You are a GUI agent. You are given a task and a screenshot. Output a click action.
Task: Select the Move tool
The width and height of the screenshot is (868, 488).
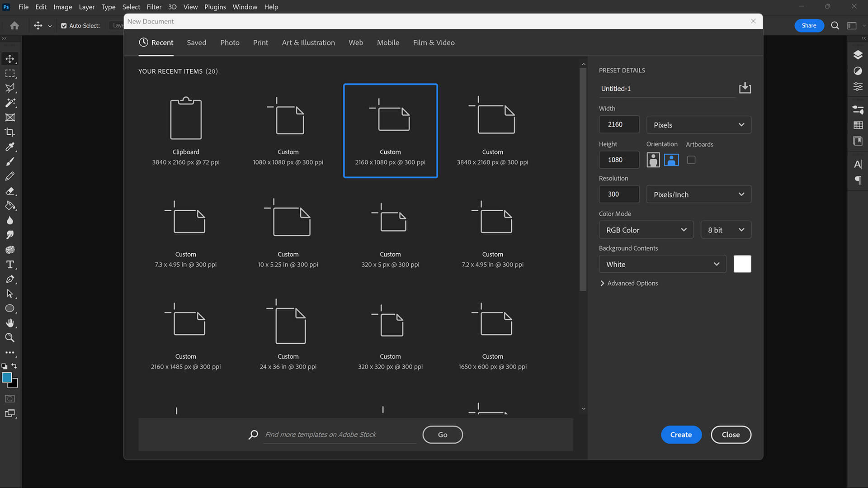(x=10, y=59)
